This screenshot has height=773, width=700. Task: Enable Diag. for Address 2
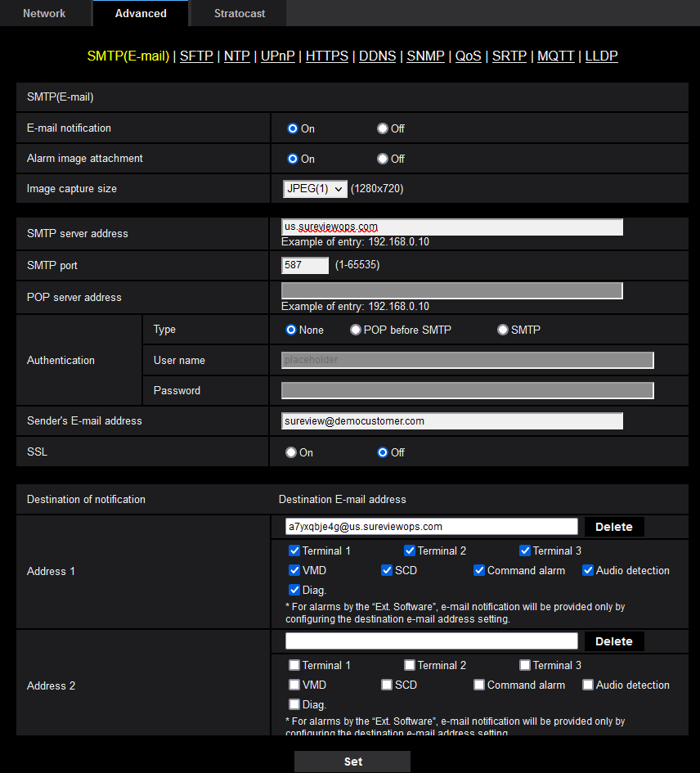point(294,704)
